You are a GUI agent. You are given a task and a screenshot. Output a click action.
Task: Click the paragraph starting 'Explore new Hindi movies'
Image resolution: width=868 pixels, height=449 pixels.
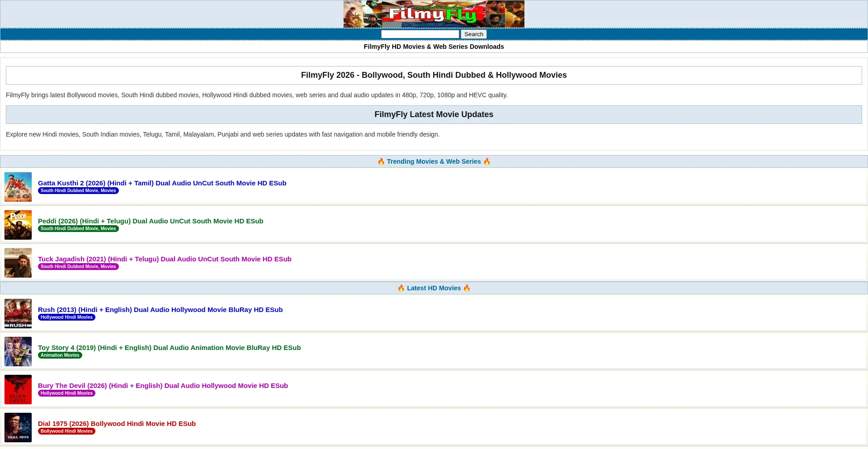223,134
